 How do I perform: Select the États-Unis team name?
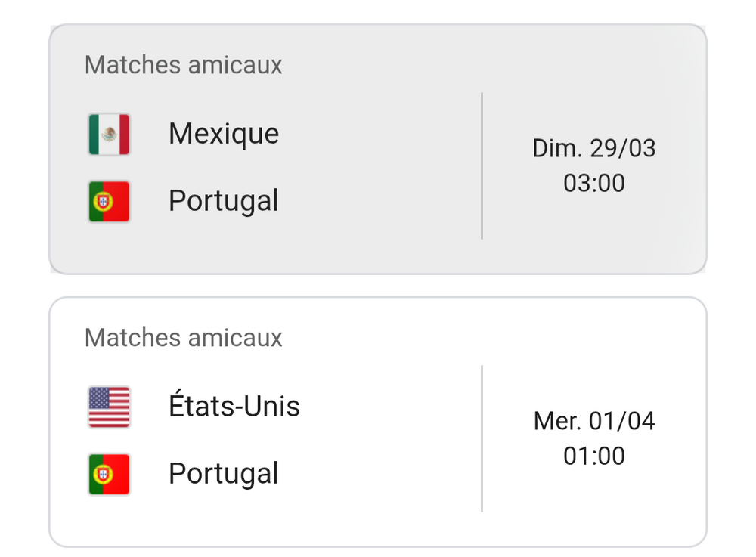click(234, 407)
